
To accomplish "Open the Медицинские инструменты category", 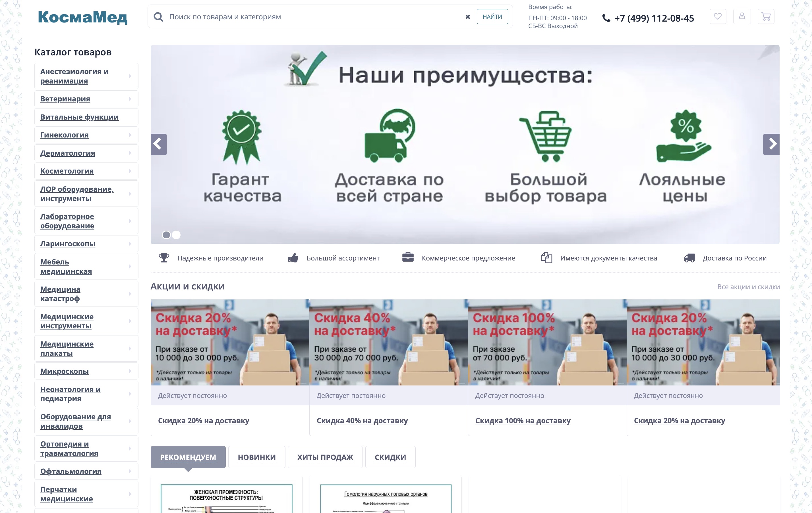I will coord(67,321).
